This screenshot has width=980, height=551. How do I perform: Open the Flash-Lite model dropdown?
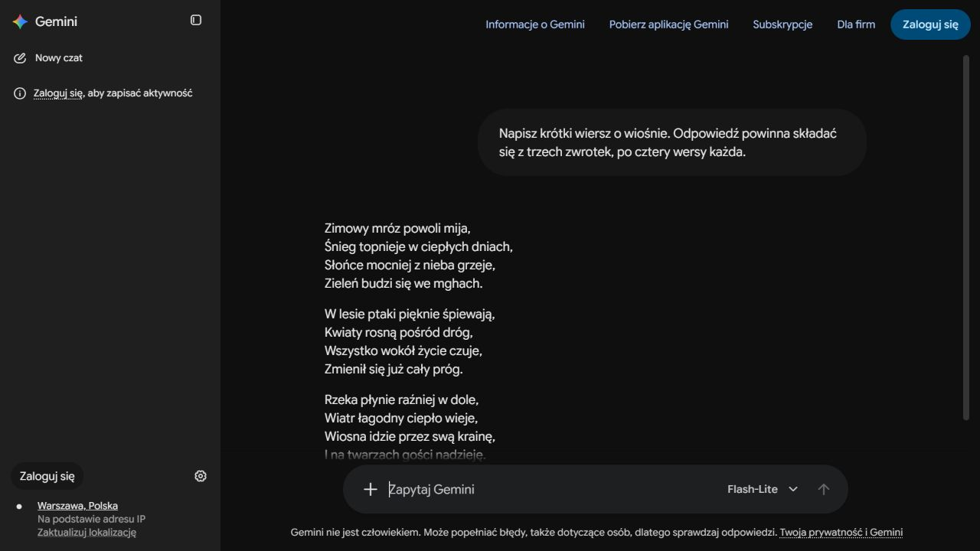[x=763, y=489]
